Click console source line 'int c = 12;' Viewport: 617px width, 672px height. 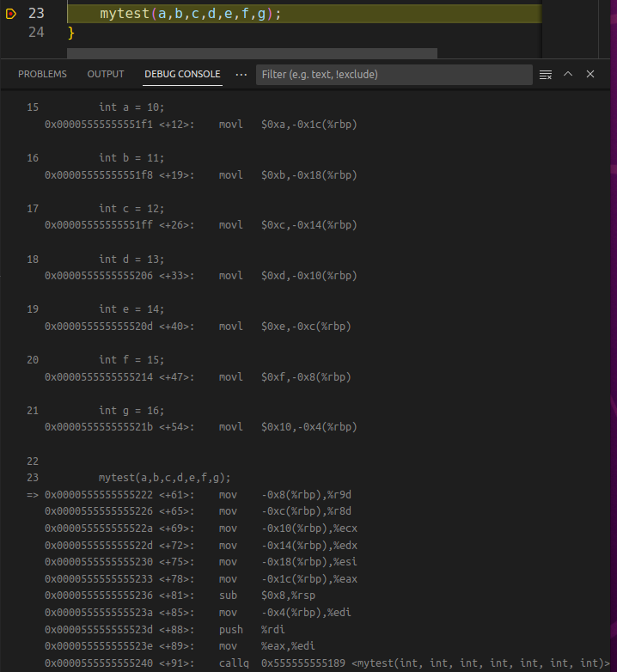pos(131,208)
